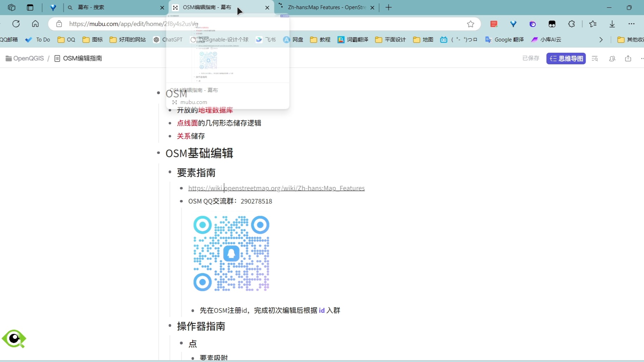Click the bullet of 要素指南 node

coord(170,172)
